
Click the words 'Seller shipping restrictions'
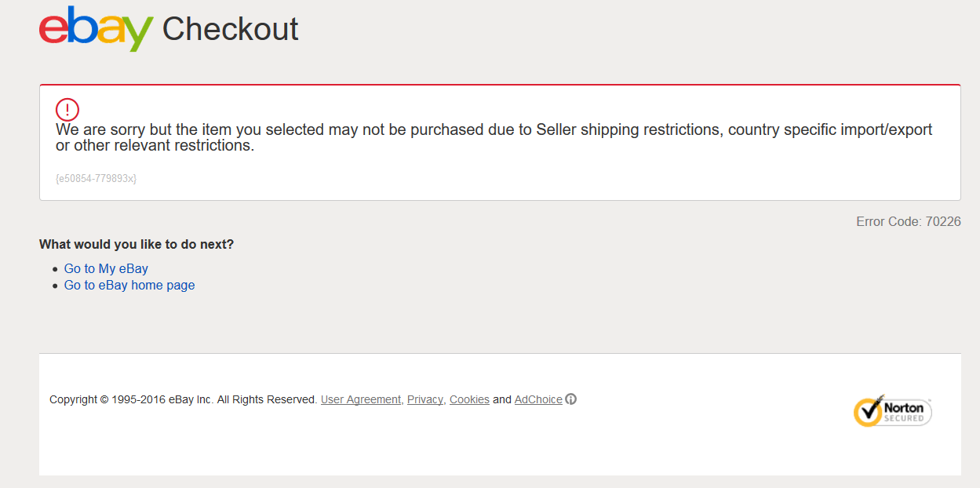627,129
